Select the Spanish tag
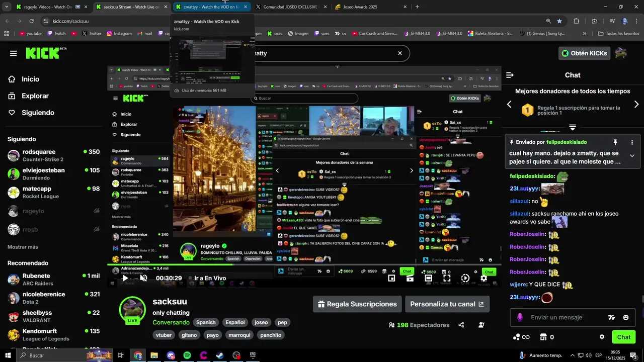Viewport: 644px width, 362px height. [206, 322]
